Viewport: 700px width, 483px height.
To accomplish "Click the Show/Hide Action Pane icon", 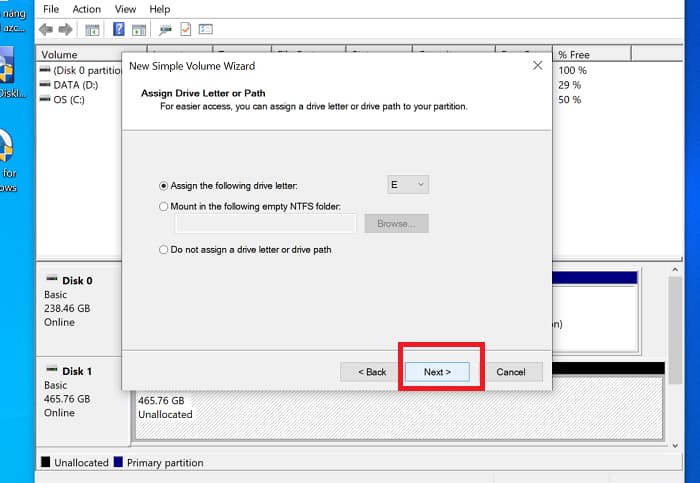I will [x=138, y=29].
